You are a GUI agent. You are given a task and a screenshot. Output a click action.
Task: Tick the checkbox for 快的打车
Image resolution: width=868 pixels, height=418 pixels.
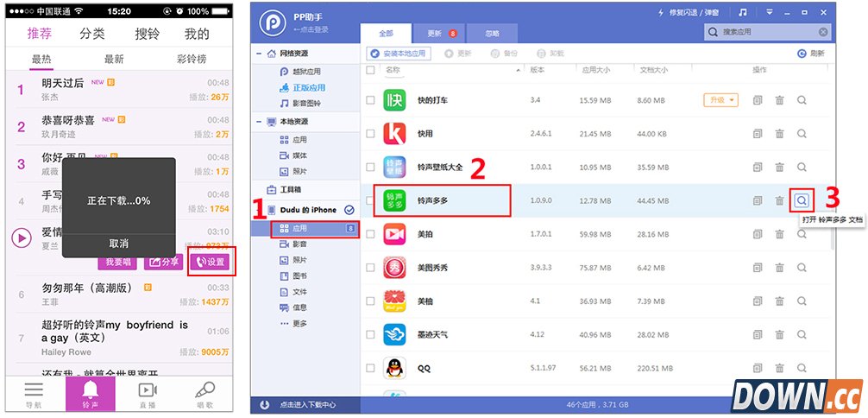point(370,100)
